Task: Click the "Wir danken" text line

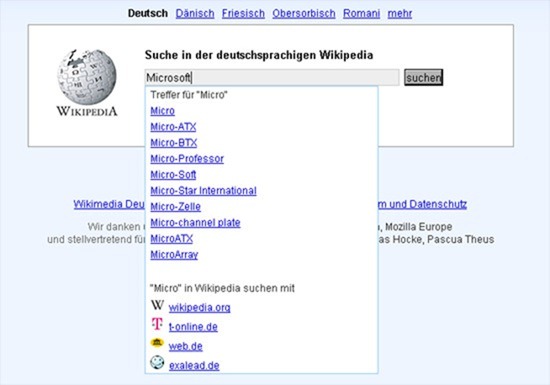Action: 116,227
